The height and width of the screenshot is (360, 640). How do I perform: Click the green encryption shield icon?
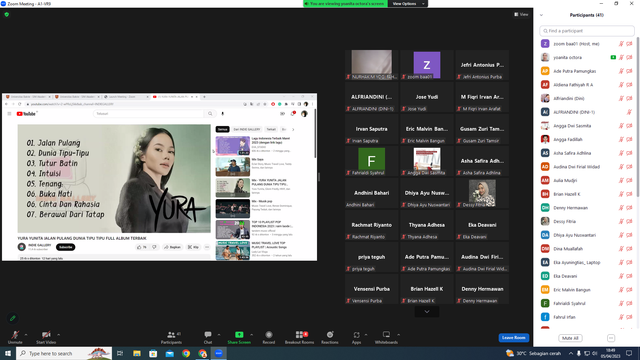pyautogui.click(x=7, y=14)
